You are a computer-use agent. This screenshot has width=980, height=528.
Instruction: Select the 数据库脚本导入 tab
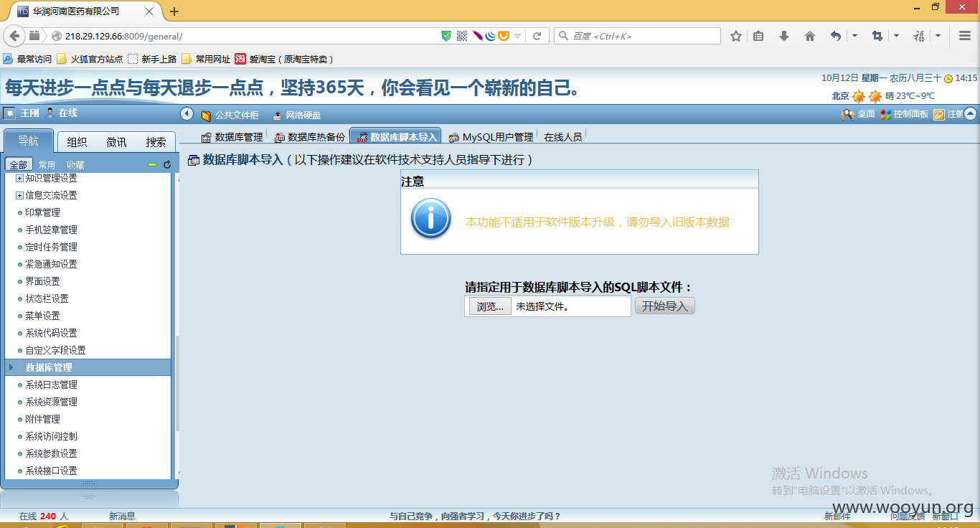tap(395, 137)
